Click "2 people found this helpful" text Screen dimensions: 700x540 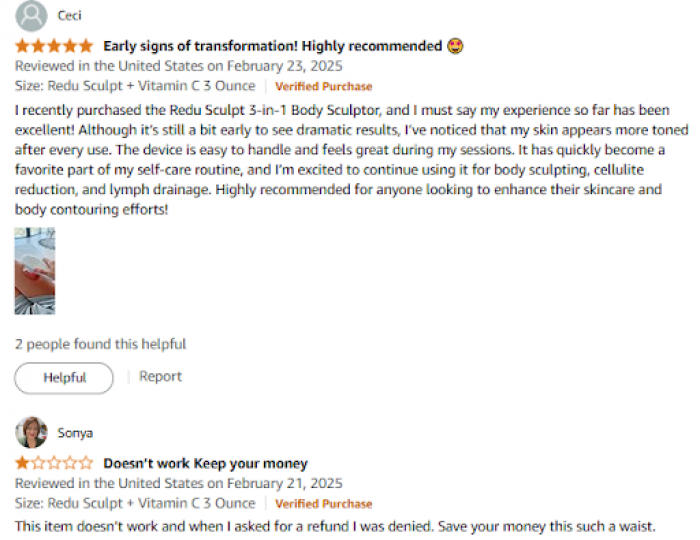pyautogui.click(x=100, y=344)
